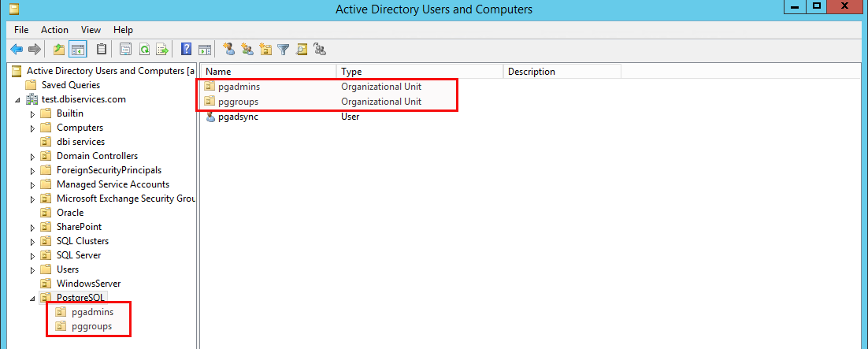Image resolution: width=868 pixels, height=349 pixels.
Task: Go up one level with folder icon
Action: click(58, 50)
